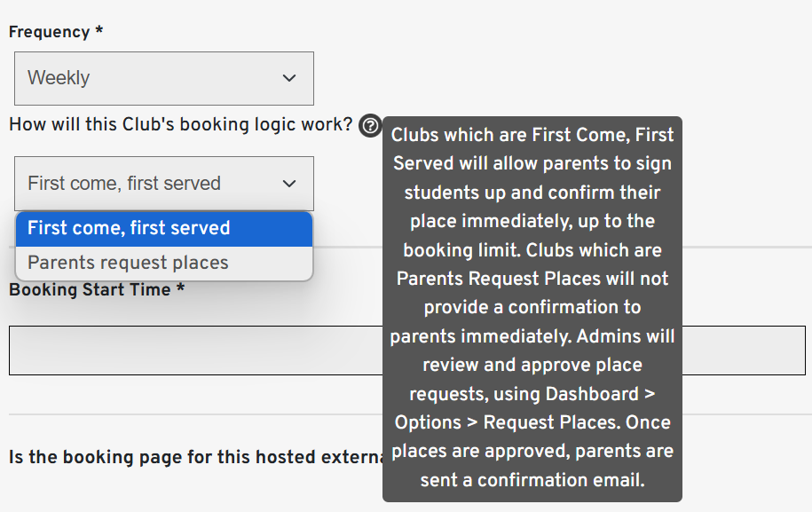This screenshot has width=812, height=512.
Task: Click the dark tooltip explaining booking logic
Action: pos(532,309)
